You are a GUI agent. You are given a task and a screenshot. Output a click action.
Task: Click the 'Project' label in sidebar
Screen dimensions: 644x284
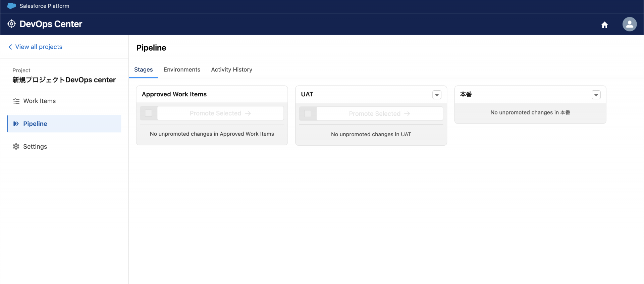tap(21, 70)
